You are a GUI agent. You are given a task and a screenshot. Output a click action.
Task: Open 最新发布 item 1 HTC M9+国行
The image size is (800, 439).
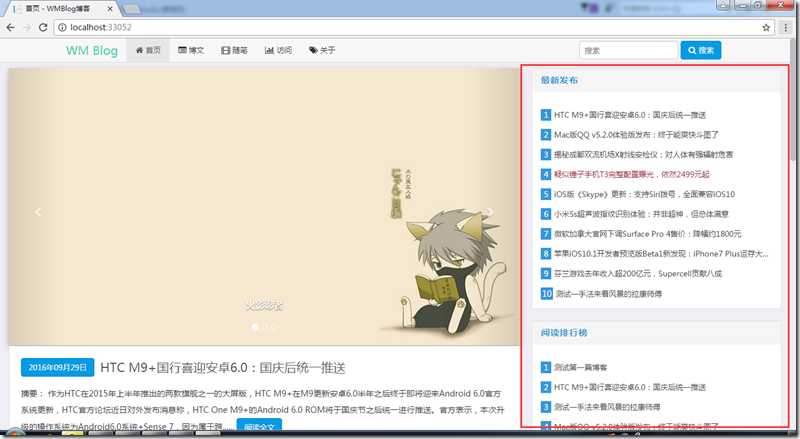pos(630,115)
